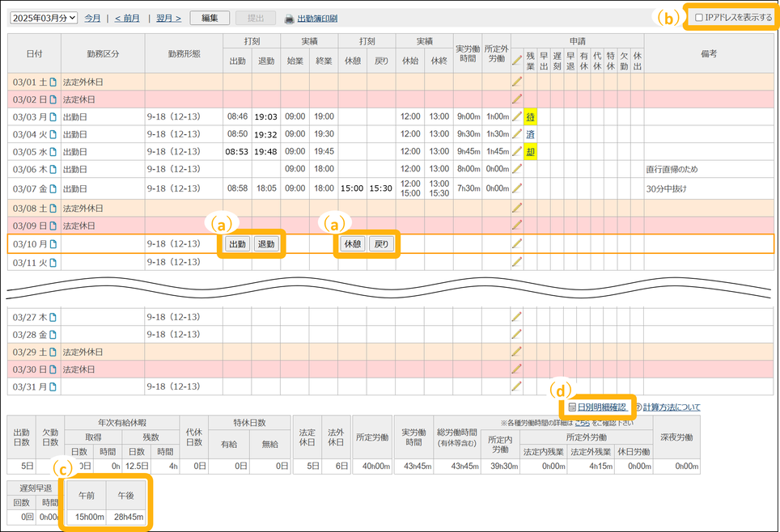Navigate to next month with 翌月 link

167,17
